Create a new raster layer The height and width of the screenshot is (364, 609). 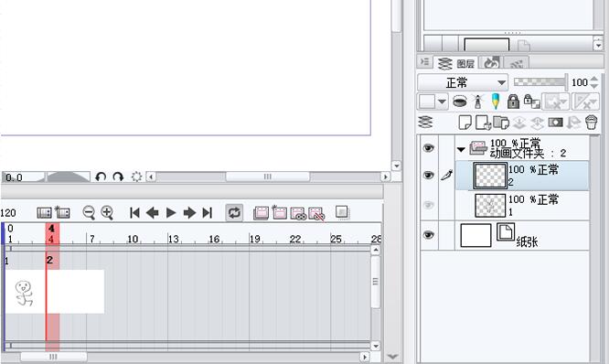tap(465, 123)
